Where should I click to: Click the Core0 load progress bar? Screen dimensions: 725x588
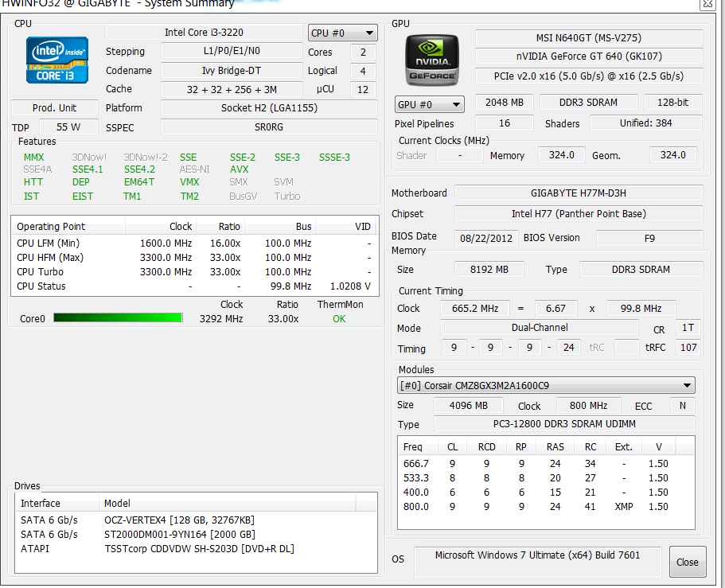click(119, 317)
